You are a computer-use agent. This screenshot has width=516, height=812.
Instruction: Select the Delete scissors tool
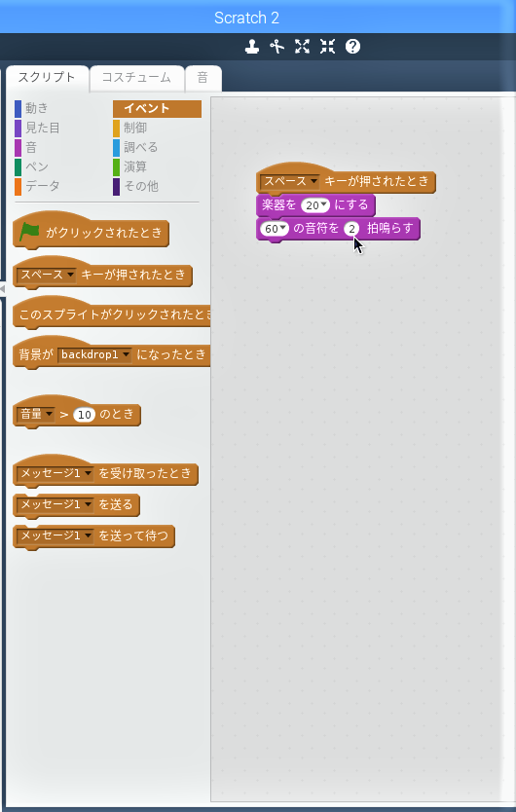point(277,47)
